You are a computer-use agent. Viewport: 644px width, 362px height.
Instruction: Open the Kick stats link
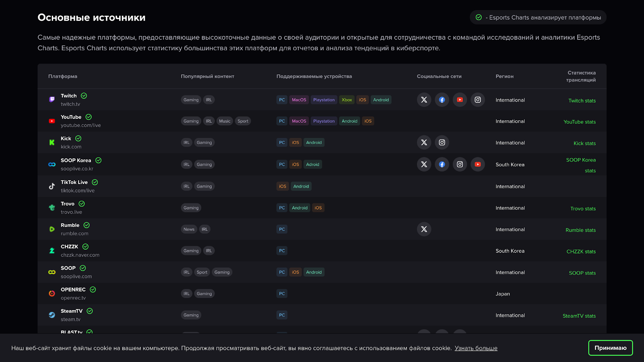pos(584,143)
